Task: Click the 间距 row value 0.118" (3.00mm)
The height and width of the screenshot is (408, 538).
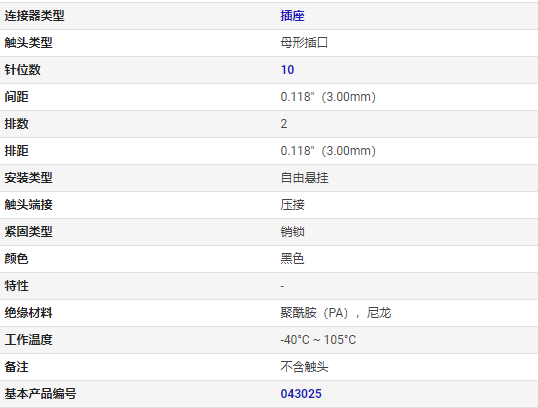Action: [328, 97]
